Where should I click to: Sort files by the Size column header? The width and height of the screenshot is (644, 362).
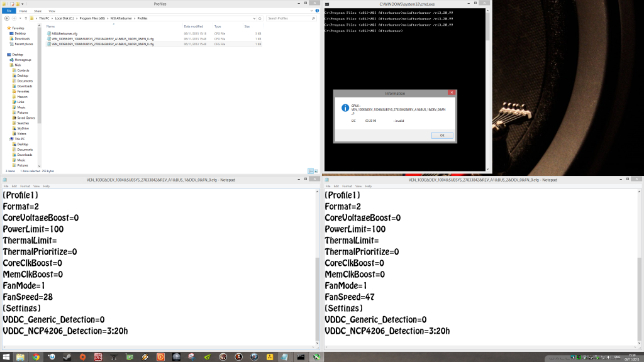(x=247, y=26)
